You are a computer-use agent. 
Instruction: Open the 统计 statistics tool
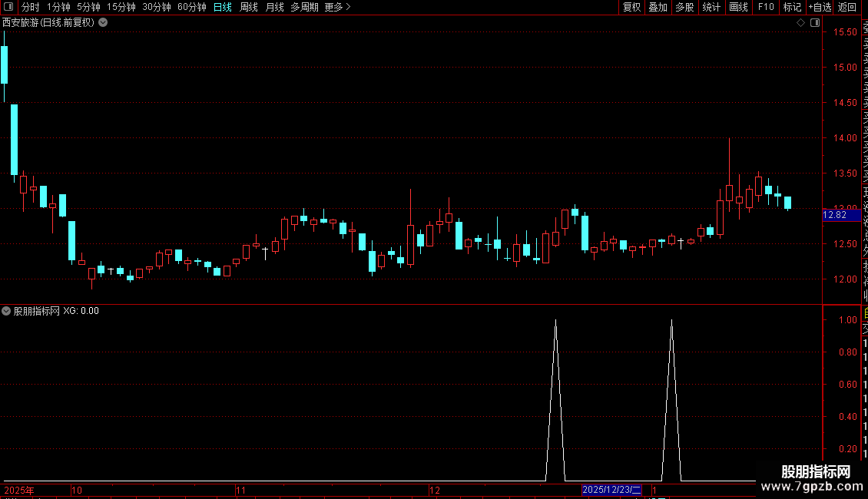point(711,7)
